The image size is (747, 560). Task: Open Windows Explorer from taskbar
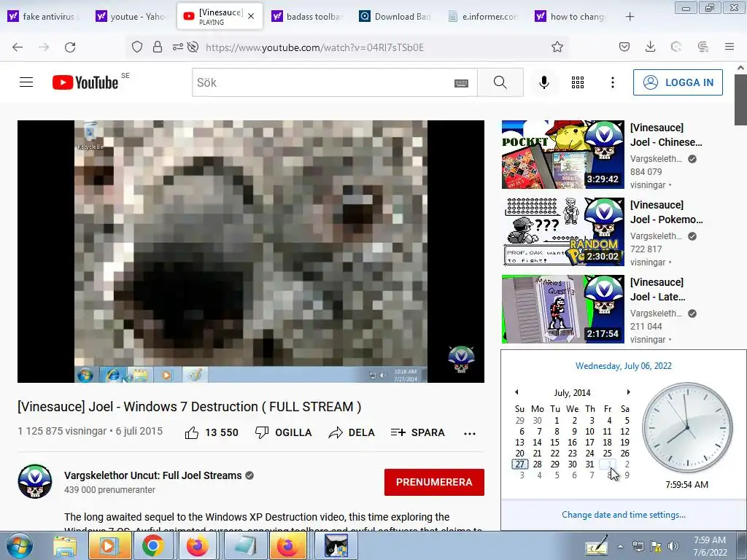pyautogui.click(x=65, y=546)
